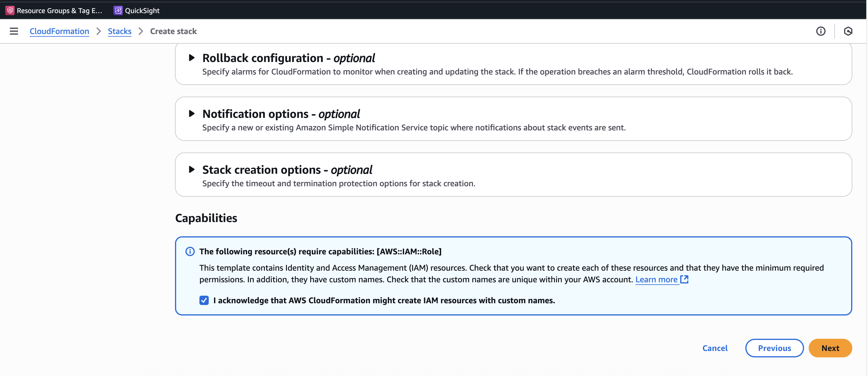Click the info circle icon in Capabilities alert
This screenshot has height=376, width=868.
click(190, 251)
